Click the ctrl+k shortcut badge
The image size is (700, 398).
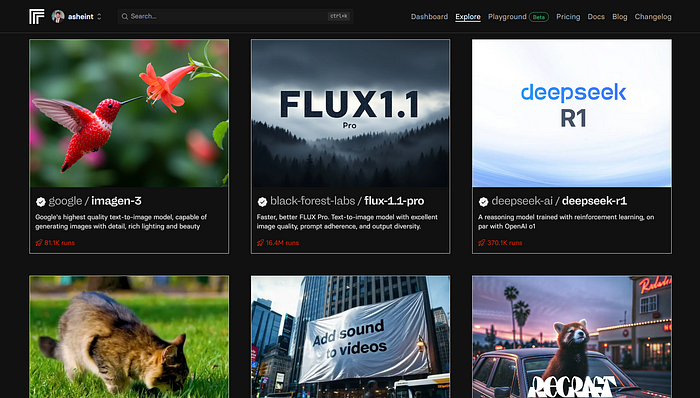coord(339,16)
